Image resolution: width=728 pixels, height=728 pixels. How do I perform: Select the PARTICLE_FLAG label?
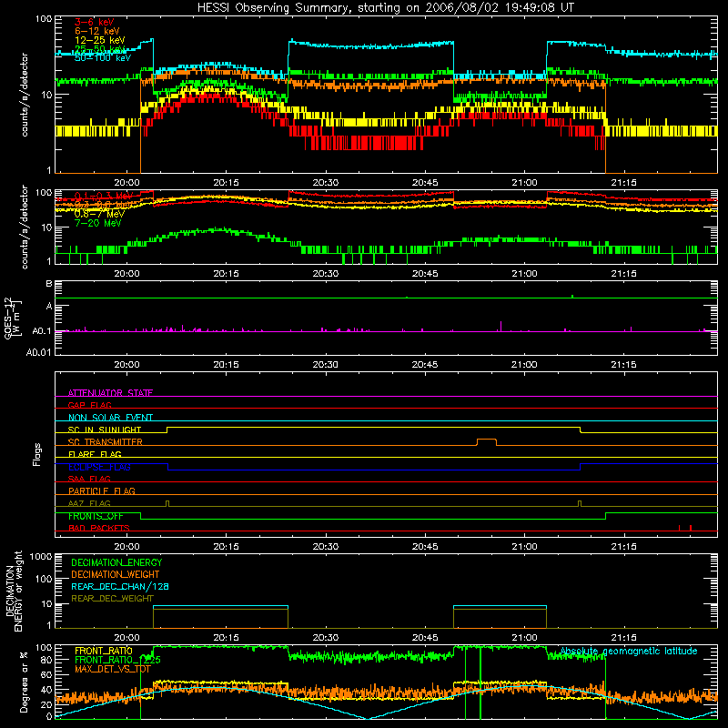click(x=102, y=490)
